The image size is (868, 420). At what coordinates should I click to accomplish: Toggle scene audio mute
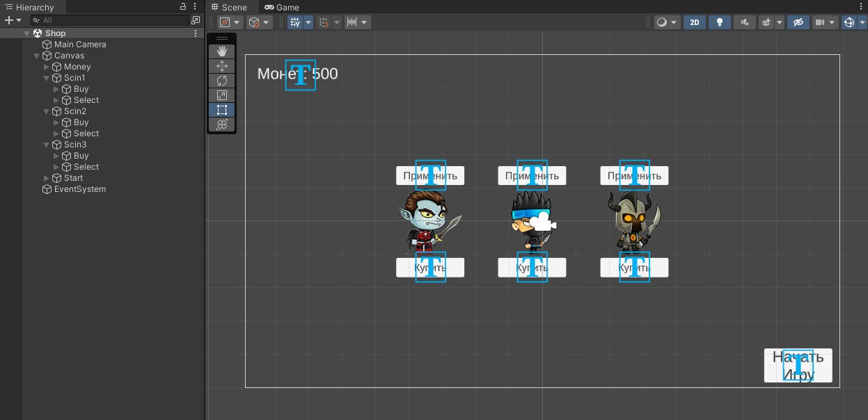(745, 22)
